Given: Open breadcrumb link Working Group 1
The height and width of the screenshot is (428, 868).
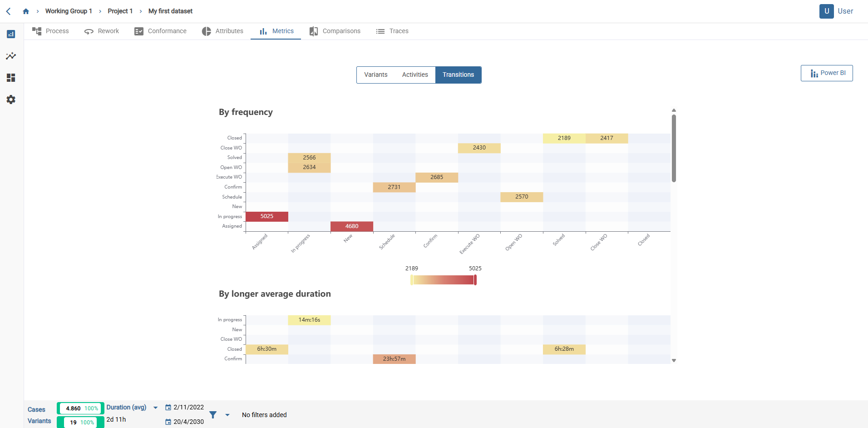Looking at the screenshot, I should point(69,11).
